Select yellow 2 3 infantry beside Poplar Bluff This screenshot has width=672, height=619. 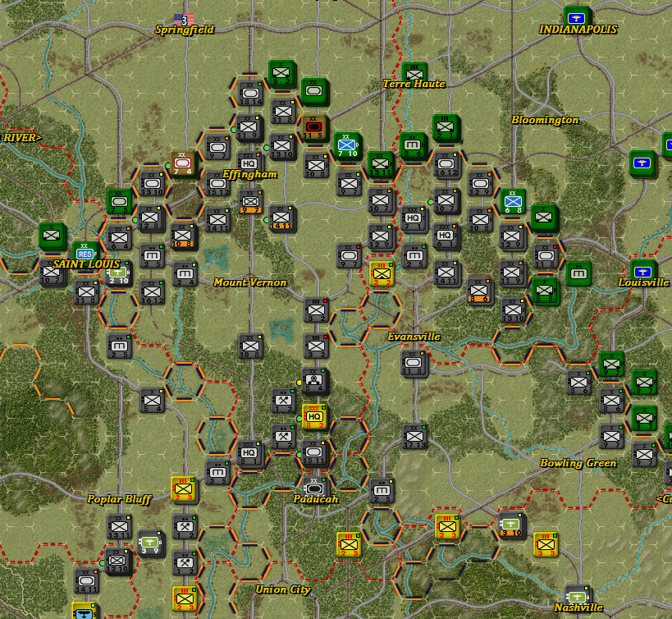(184, 488)
